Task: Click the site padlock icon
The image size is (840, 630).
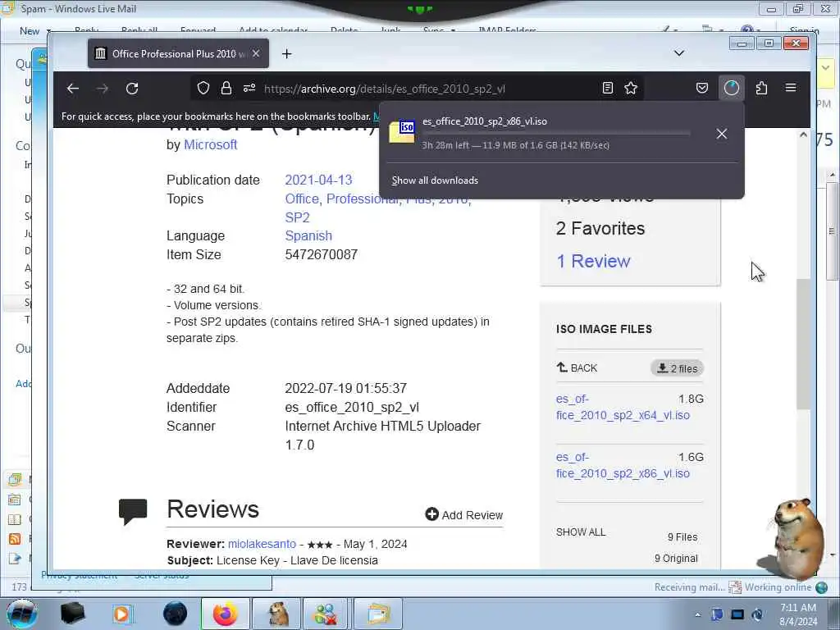Action: pos(226,88)
